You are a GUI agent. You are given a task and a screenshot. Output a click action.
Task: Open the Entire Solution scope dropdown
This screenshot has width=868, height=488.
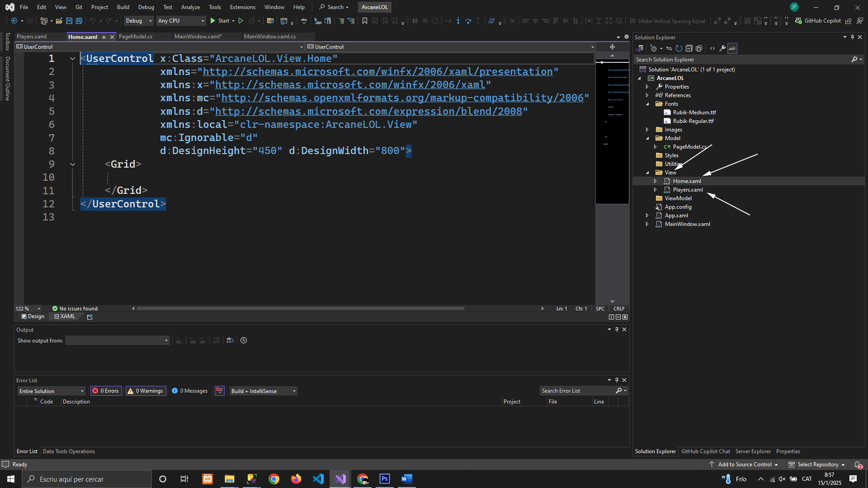pyautogui.click(x=52, y=391)
